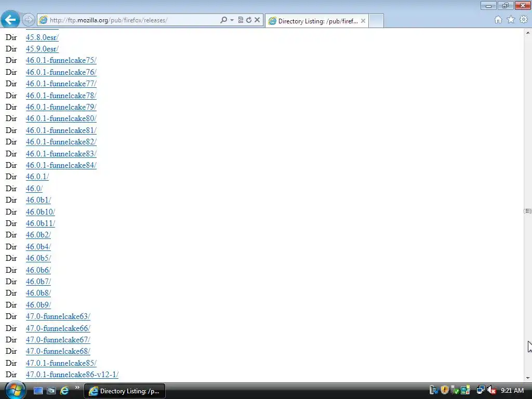Click the IE page icon in address bar

43,20
